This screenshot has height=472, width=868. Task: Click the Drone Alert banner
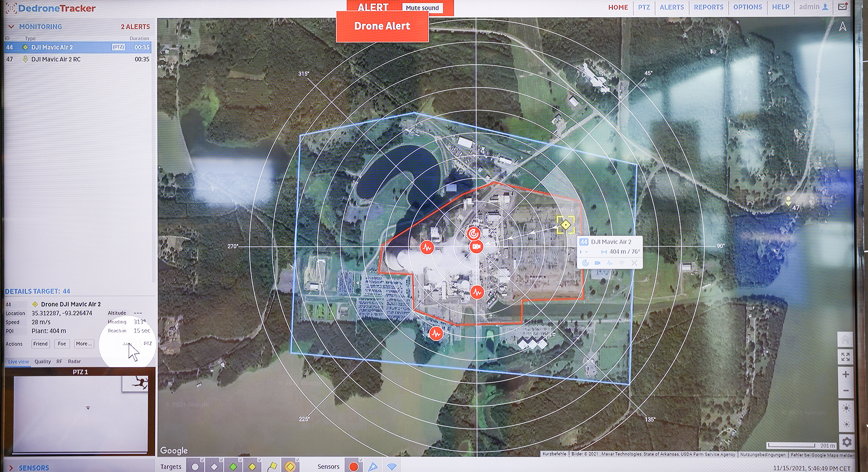click(x=382, y=26)
